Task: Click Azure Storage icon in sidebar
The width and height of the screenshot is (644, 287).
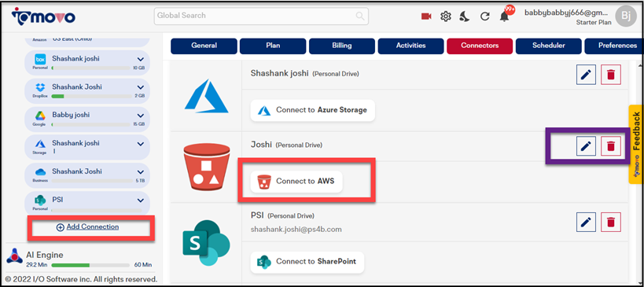Action: pyautogui.click(x=40, y=144)
